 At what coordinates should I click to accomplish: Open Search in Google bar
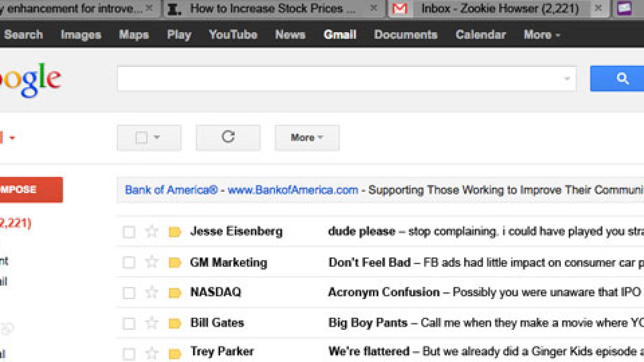click(x=23, y=35)
